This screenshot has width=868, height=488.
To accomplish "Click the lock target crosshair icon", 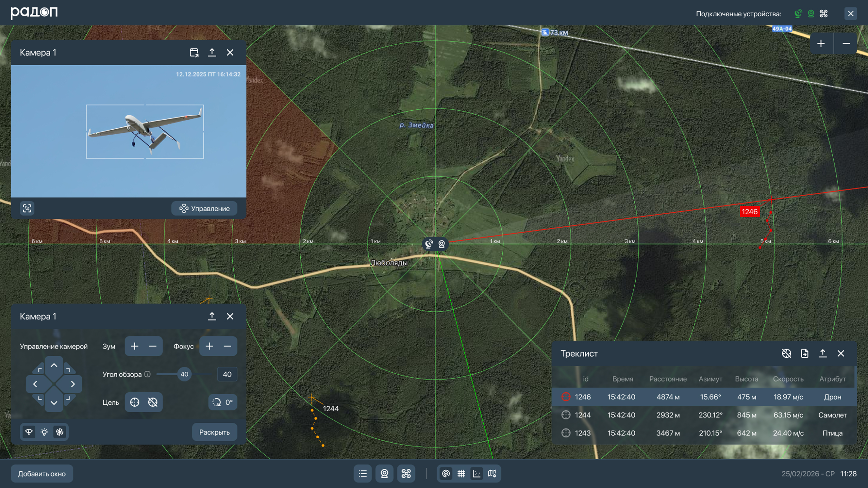I will coord(134,402).
